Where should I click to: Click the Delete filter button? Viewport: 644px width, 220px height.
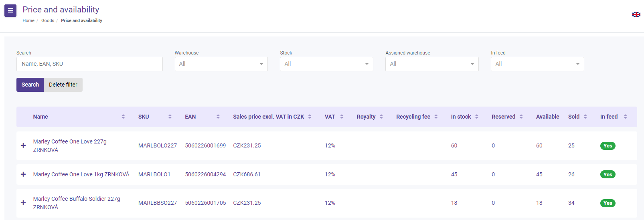63,85
